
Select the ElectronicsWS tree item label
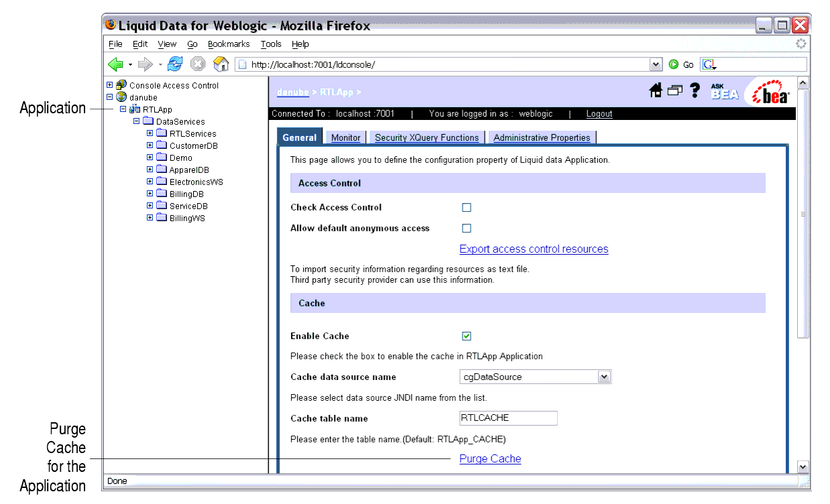pos(196,182)
